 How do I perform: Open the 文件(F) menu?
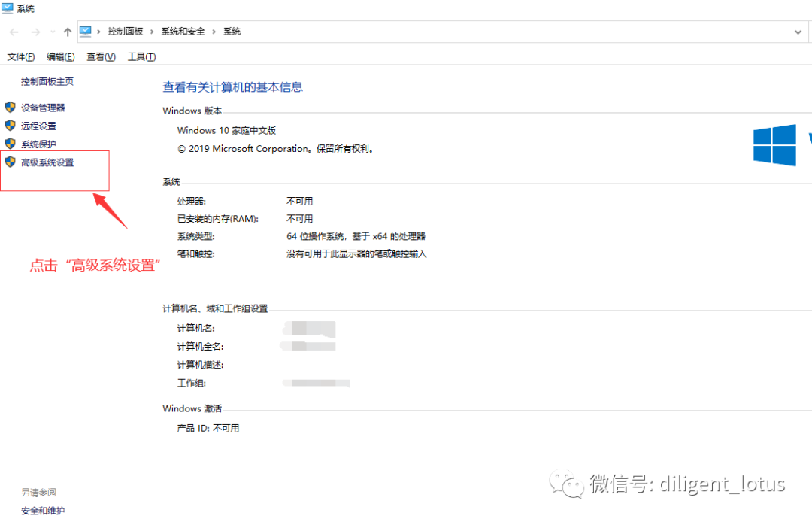tap(21, 57)
